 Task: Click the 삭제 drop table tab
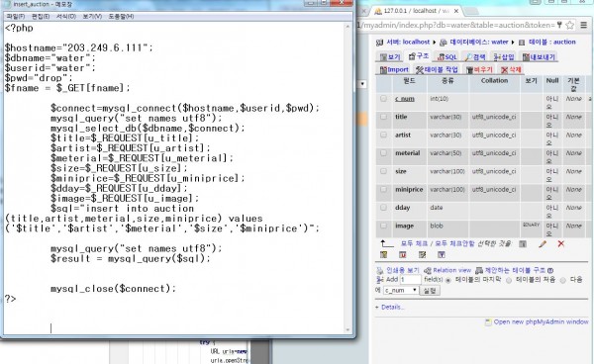pyautogui.click(x=511, y=69)
